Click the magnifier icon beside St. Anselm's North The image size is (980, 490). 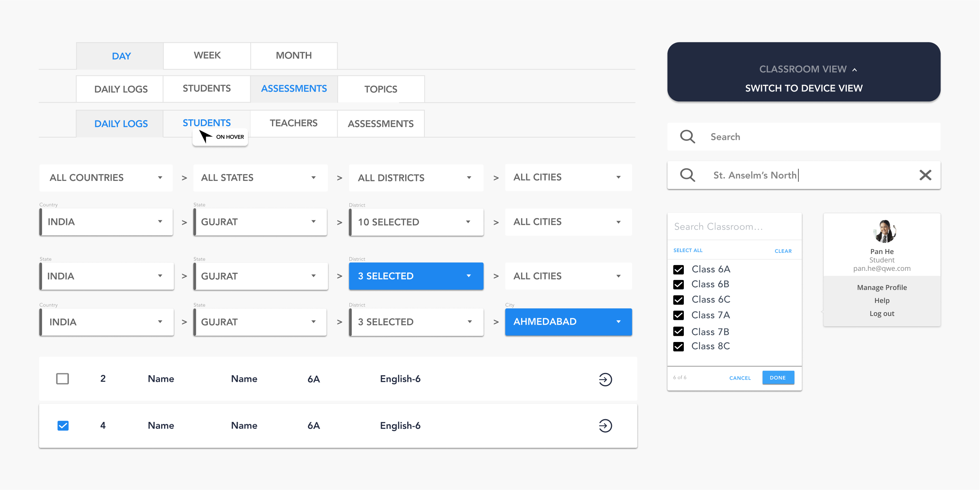687,175
